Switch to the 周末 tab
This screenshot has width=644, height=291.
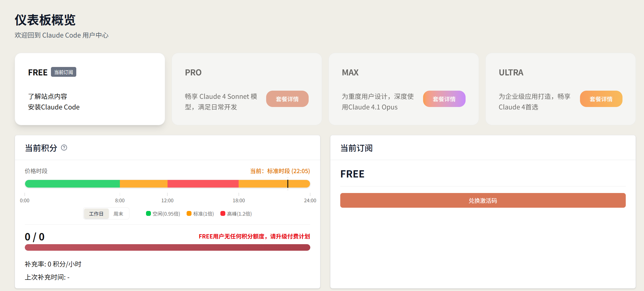coord(118,214)
